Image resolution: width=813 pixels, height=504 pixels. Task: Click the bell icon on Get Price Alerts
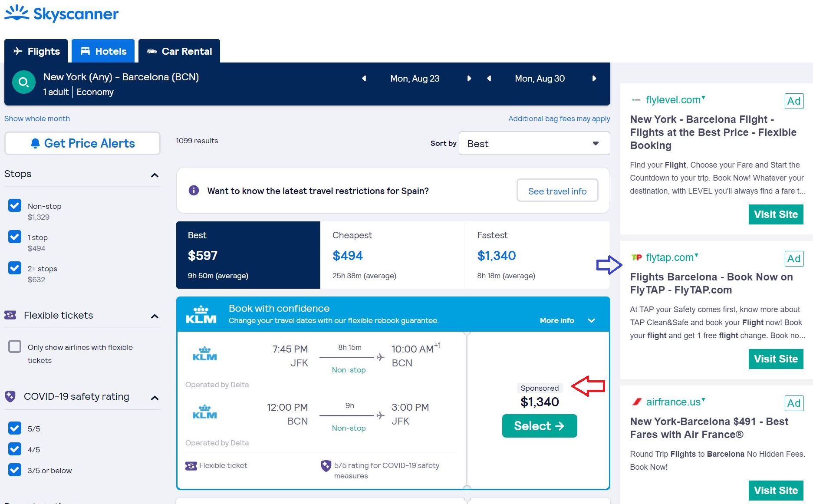pos(36,144)
